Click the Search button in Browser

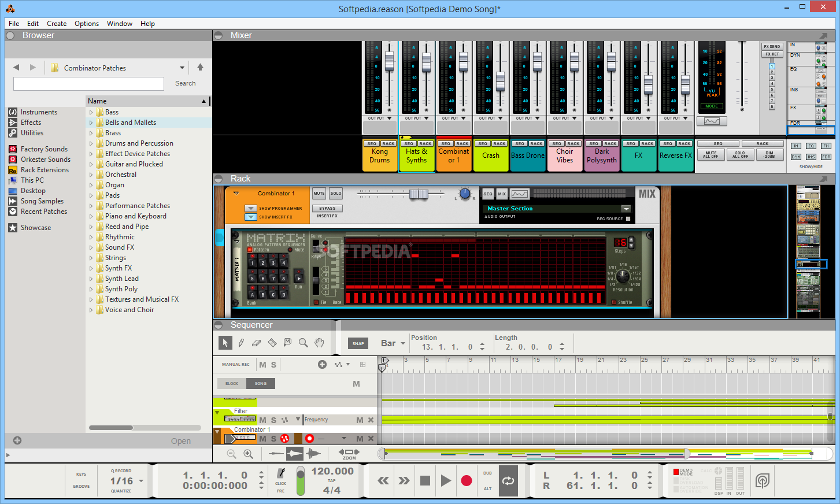186,83
